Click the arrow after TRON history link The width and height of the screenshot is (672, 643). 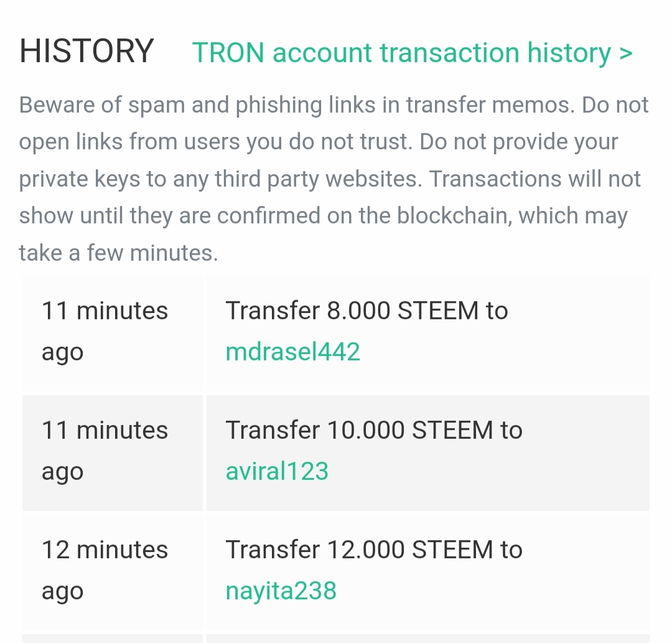click(x=625, y=54)
